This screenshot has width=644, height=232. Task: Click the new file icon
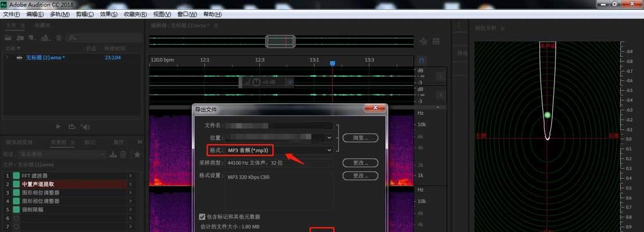pyautogui.click(x=32, y=38)
